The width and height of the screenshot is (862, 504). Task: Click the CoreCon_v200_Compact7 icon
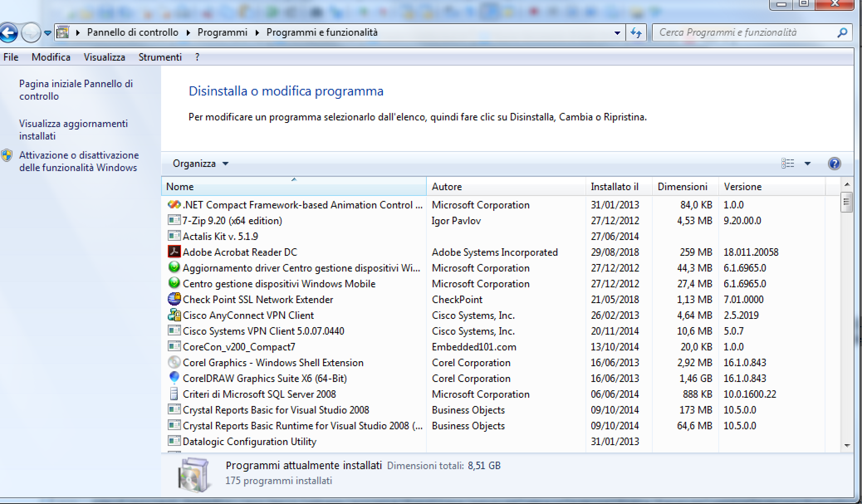[x=174, y=346]
